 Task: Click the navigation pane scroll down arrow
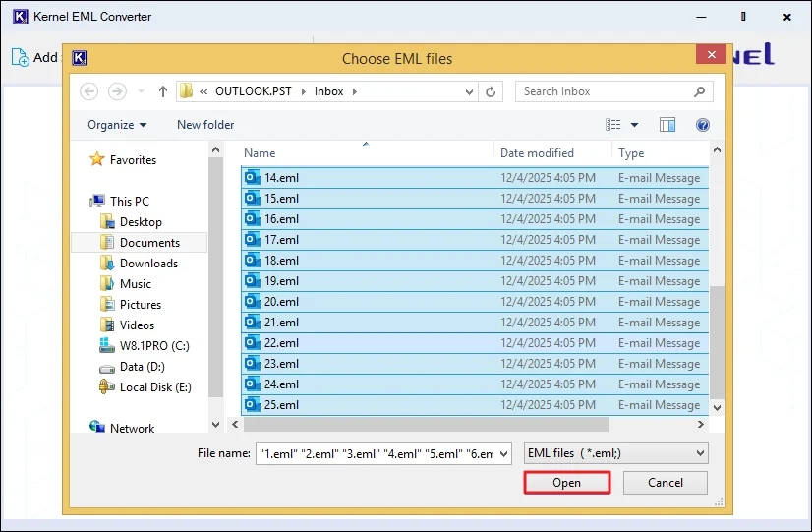(x=216, y=425)
